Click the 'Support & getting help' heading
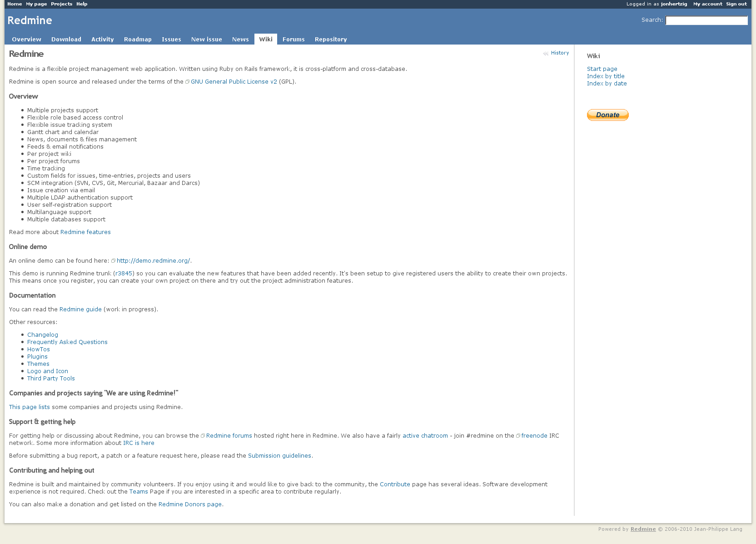 point(42,422)
